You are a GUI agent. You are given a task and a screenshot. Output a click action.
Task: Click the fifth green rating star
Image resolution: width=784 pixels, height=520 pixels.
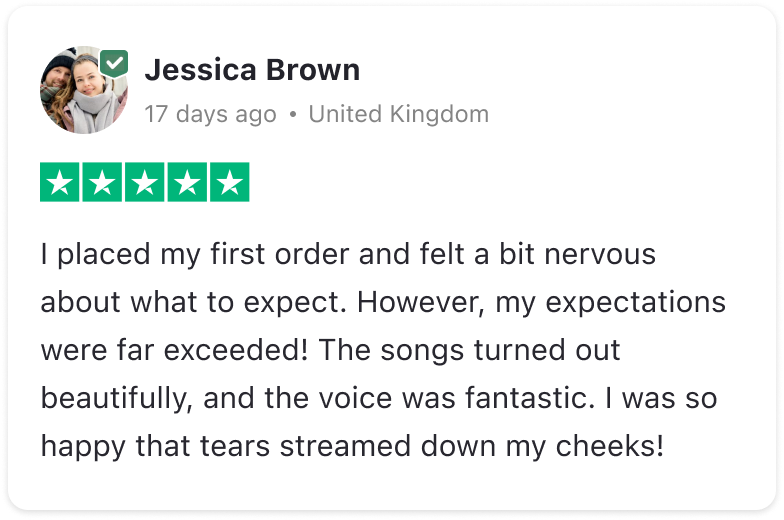click(x=229, y=182)
